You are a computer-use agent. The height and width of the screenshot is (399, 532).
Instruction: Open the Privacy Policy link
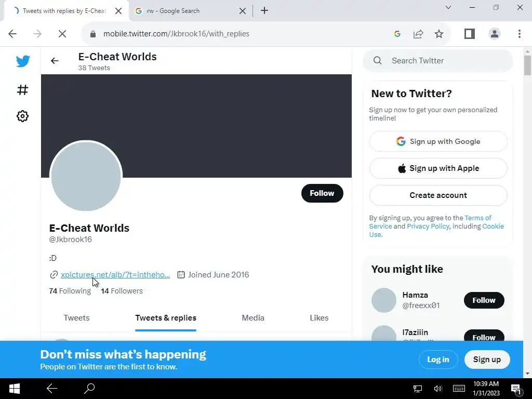coord(428,227)
